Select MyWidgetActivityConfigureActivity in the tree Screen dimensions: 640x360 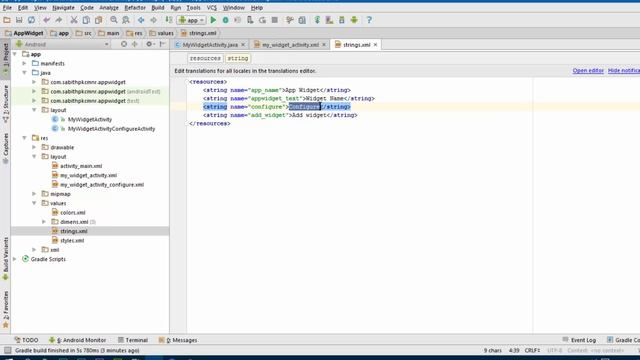pyautogui.click(x=111, y=129)
